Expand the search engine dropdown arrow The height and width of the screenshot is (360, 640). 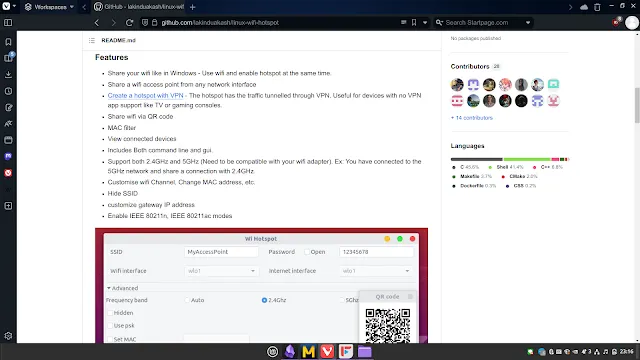point(528,22)
